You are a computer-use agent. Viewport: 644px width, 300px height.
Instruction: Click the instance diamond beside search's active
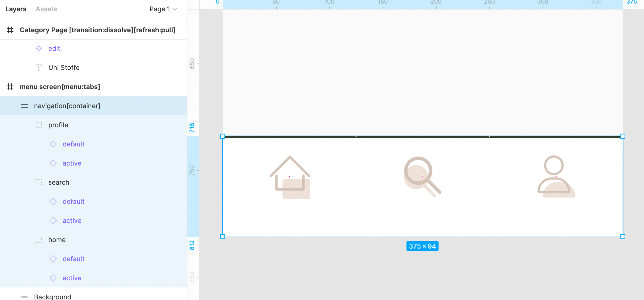pyautogui.click(x=53, y=221)
